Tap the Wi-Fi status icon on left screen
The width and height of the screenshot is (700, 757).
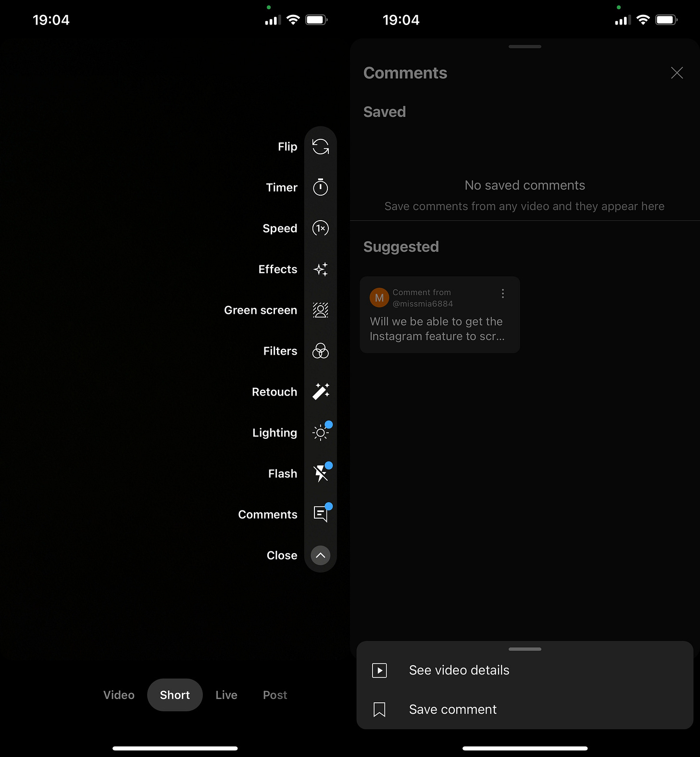point(293,20)
